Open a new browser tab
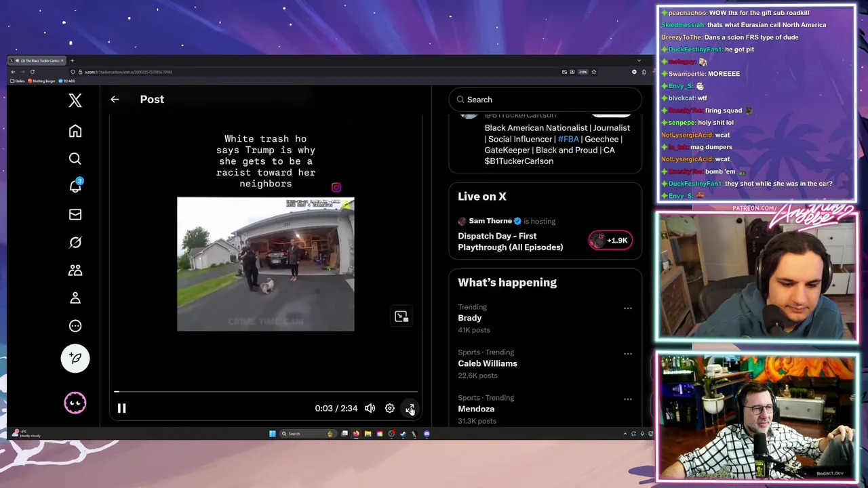This screenshot has height=488, width=868. [72, 61]
